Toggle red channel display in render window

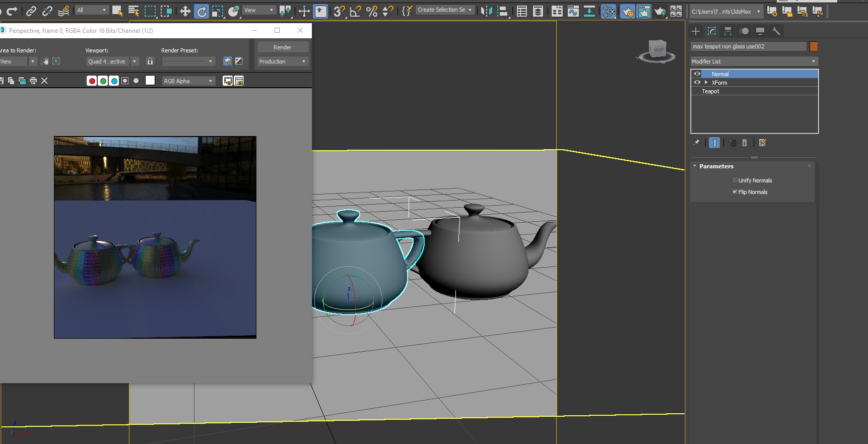click(x=92, y=81)
